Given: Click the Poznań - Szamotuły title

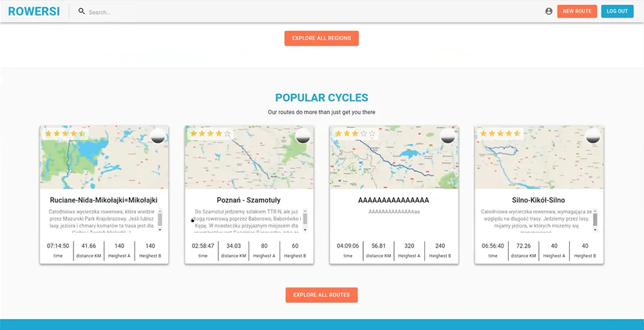Looking at the screenshot, I should tap(249, 200).
